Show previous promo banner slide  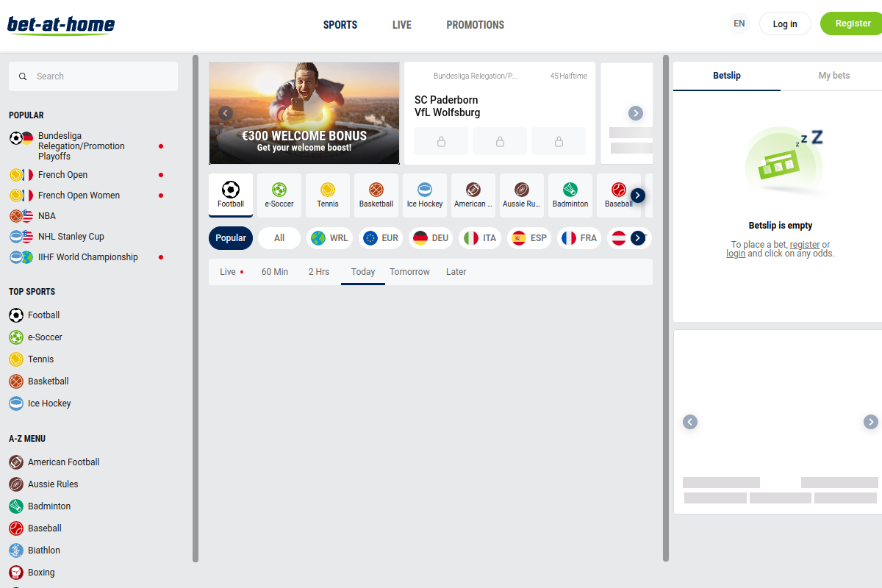click(x=226, y=113)
